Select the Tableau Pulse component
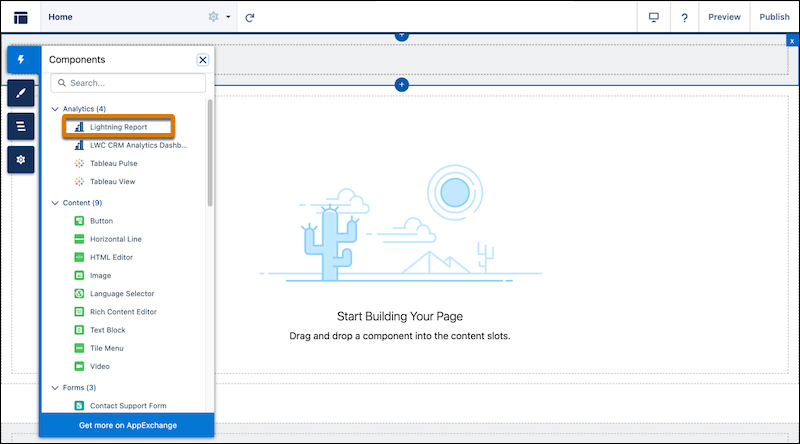This screenshot has height=444, width=800. pos(106,163)
